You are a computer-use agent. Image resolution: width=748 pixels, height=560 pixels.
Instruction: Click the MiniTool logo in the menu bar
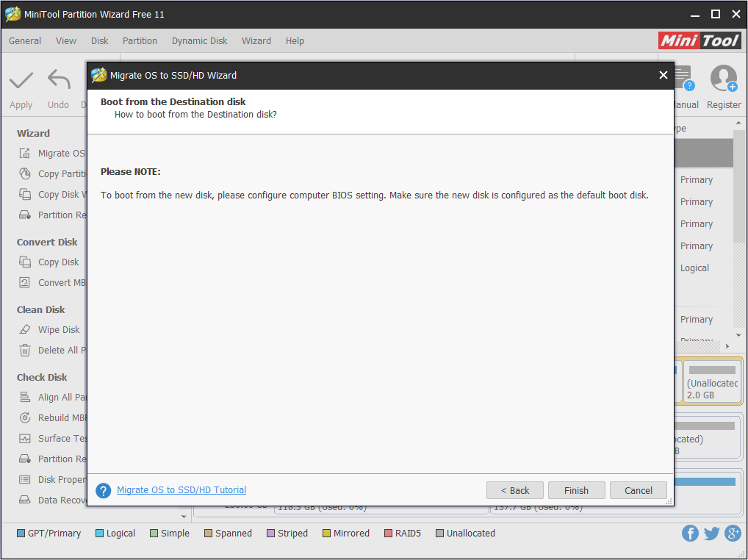(700, 40)
